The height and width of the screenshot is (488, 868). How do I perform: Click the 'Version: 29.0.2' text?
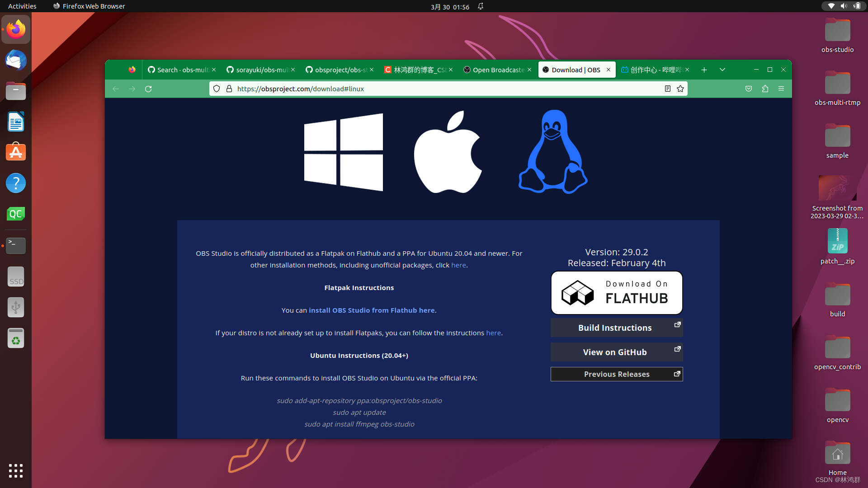(x=617, y=252)
